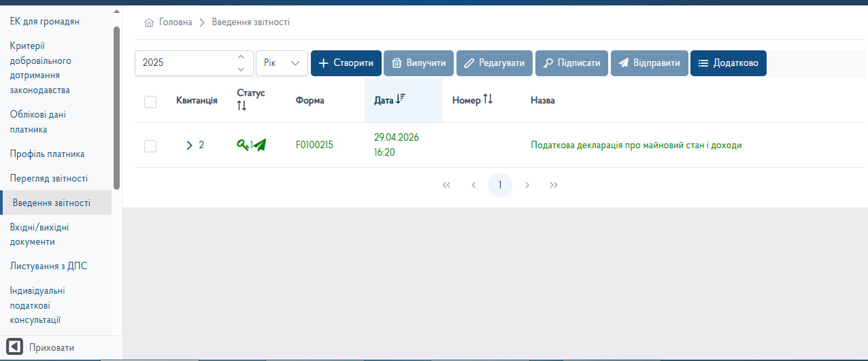This screenshot has height=361, width=868.
Task: Open Профіль платника sidebar item
Action: pos(47,154)
